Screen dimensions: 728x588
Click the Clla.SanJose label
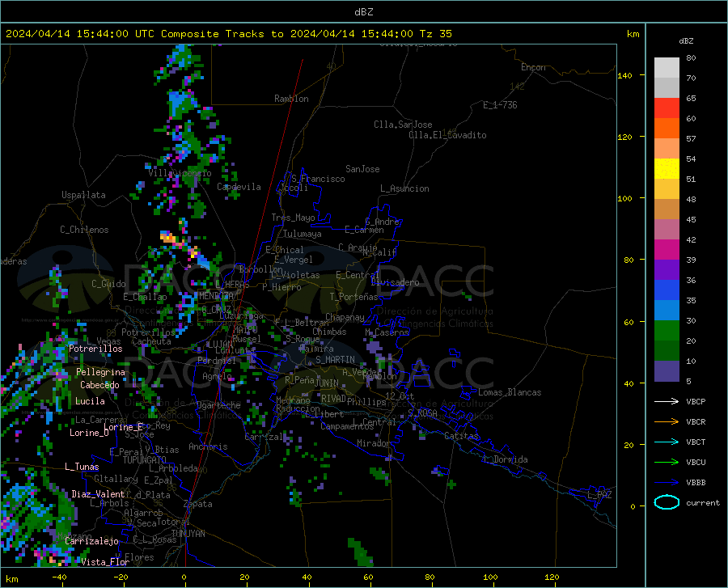403,125
